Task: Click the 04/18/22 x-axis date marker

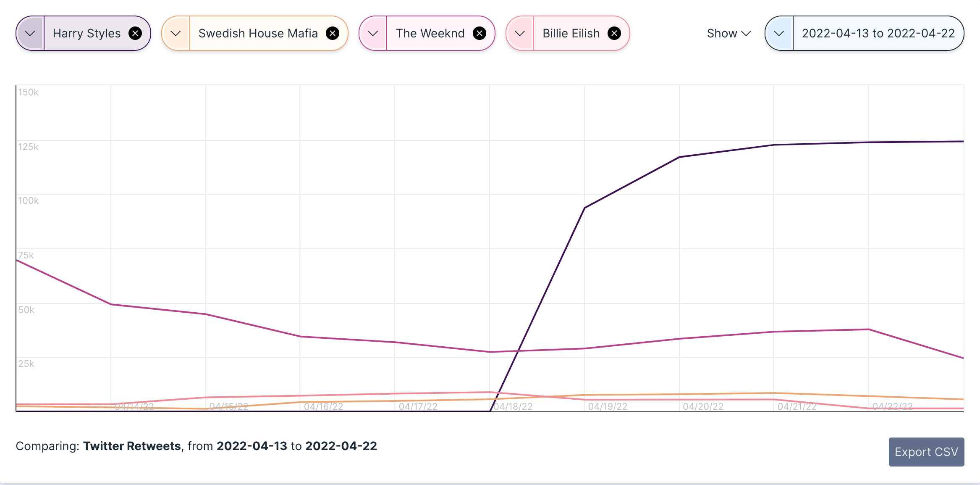Action: [x=513, y=406]
